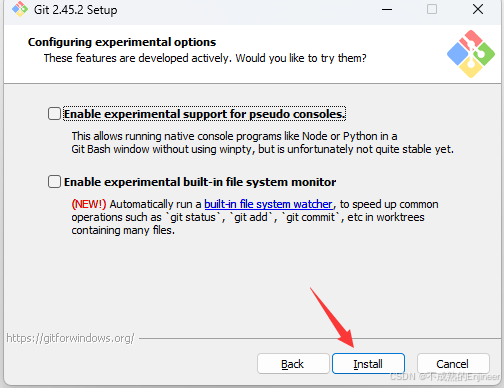
Task: Click the red (NEW!) label
Action: tap(89, 204)
